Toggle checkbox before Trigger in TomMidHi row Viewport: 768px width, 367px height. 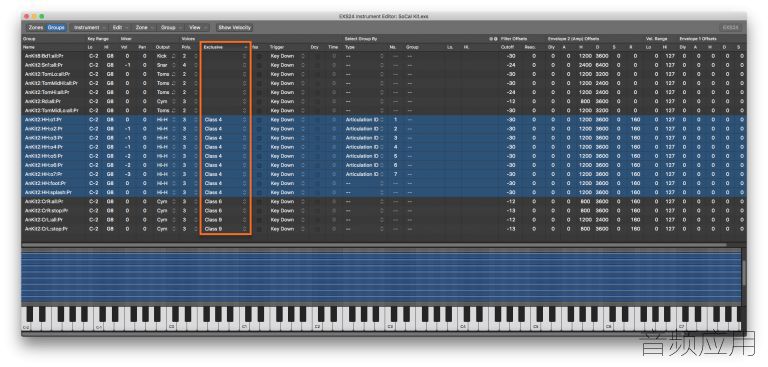click(x=258, y=83)
